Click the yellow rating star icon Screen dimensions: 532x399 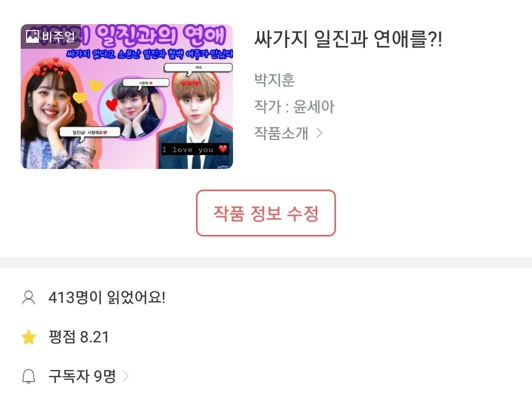pos(29,337)
